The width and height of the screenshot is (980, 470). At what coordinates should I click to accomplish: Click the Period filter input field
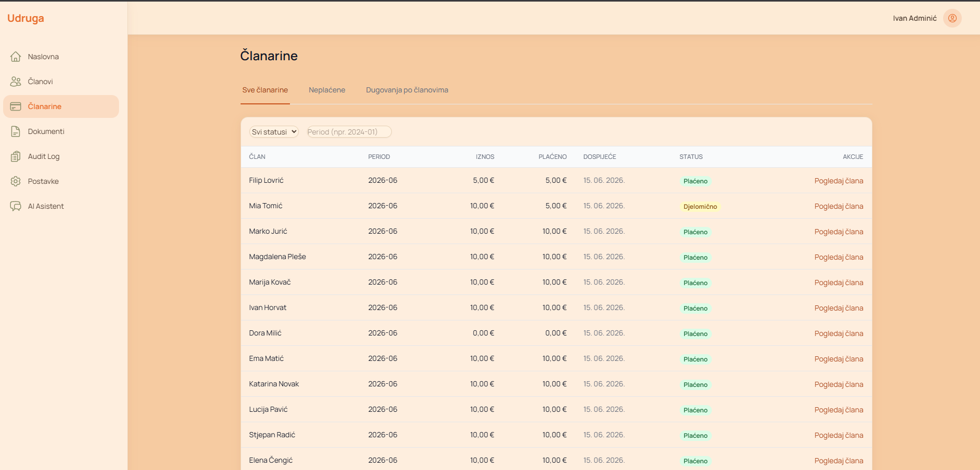click(349, 132)
